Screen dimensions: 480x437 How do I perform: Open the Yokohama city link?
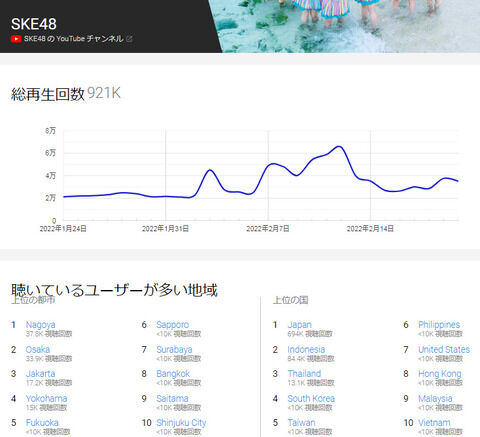point(46,398)
